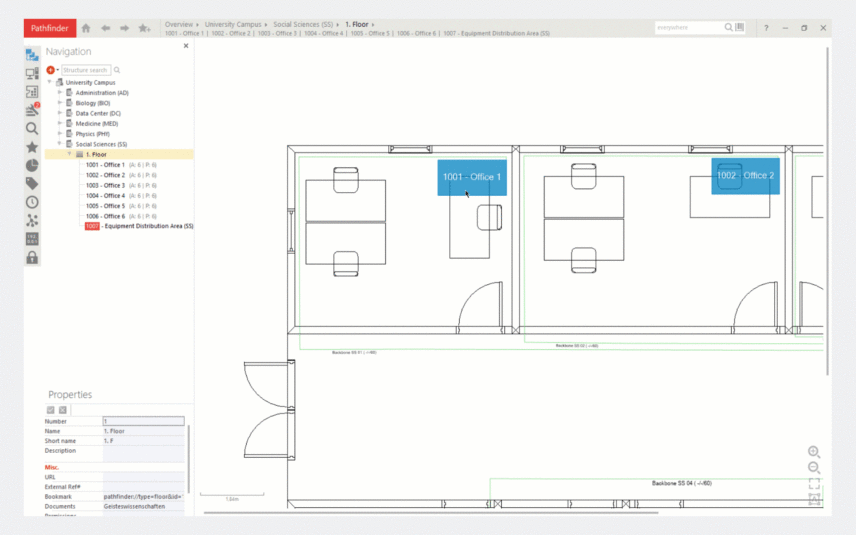Open the search sidebar magnifier icon
The width and height of the screenshot is (856, 535).
tap(32, 128)
